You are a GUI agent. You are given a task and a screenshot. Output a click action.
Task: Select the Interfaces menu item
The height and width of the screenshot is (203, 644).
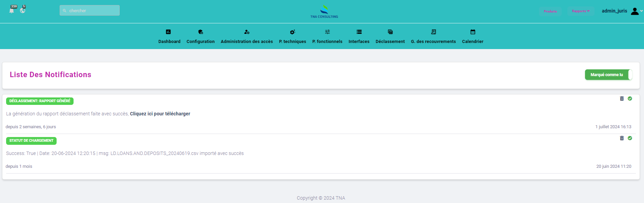pyautogui.click(x=359, y=41)
